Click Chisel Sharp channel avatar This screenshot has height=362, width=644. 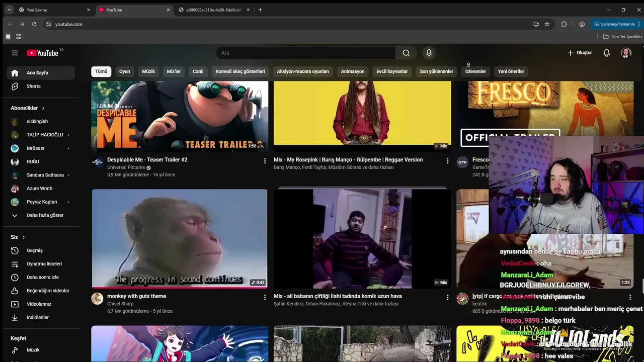97,298
